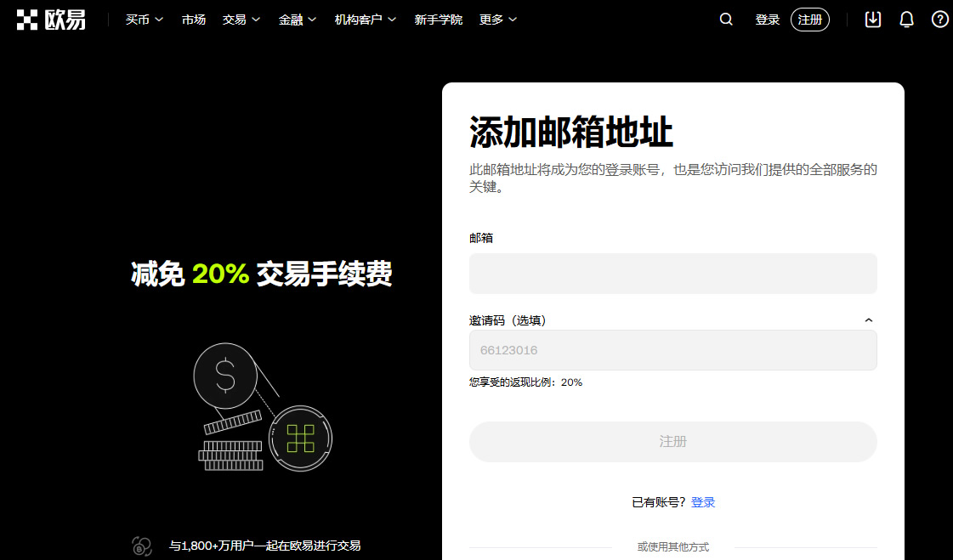The height and width of the screenshot is (560, 953).
Task: Click the OKX emblem inside the illustration
Action: click(x=302, y=439)
